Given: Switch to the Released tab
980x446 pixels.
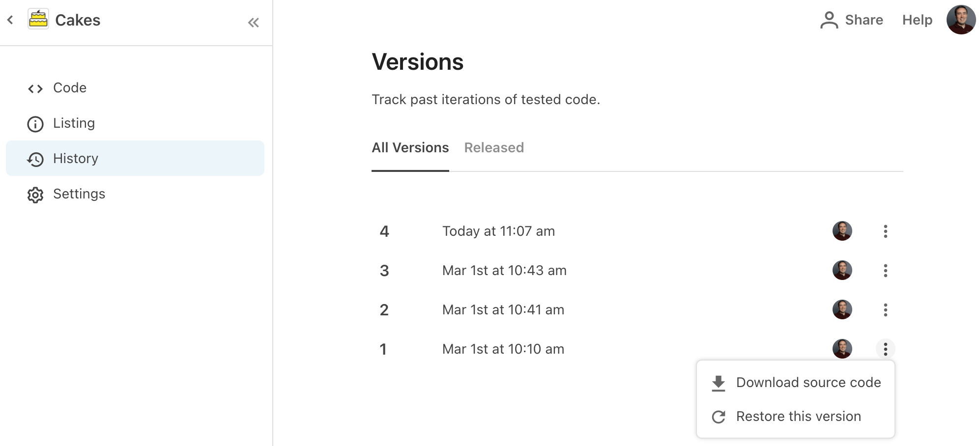Looking at the screenshot, I should click(493, 147).
